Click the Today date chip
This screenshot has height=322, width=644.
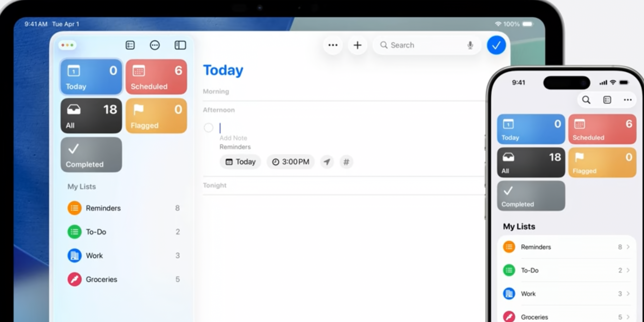pos(240,162)
